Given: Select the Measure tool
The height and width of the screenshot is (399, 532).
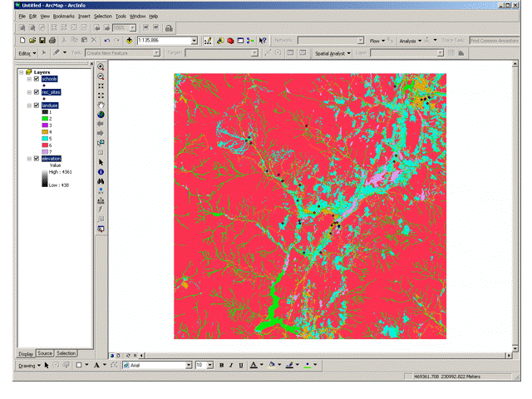Looking at the screenshot, I should pos(101,200).
